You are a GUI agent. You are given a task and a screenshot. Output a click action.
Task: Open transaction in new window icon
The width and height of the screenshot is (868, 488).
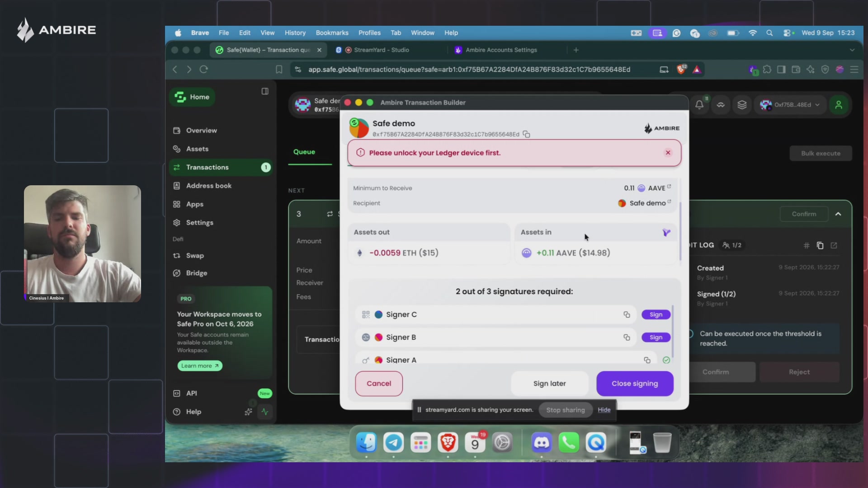coord(834,245)
